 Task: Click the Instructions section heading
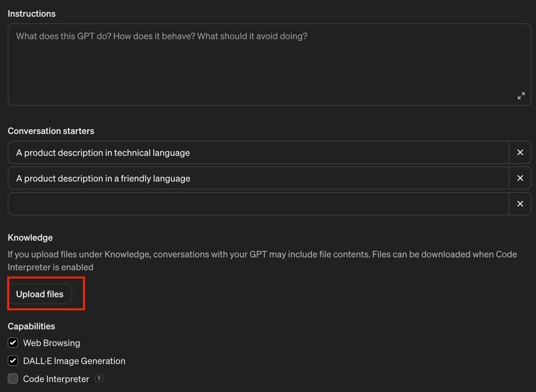coord(32,14)
